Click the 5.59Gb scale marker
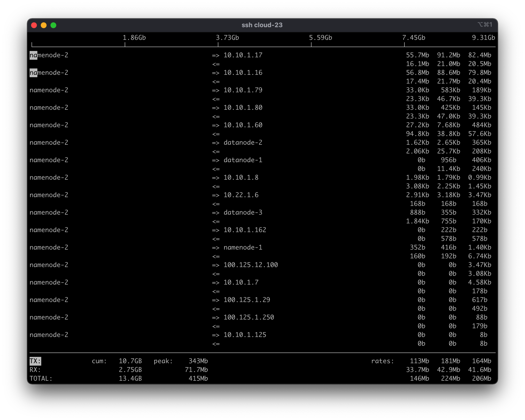525x420 pixels. click(x=320, y=38)
